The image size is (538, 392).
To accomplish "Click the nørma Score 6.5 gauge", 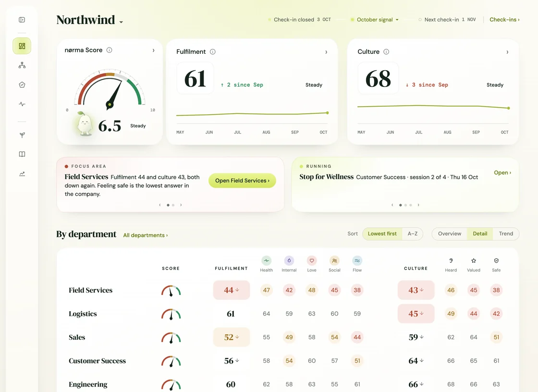I will coord(110,89).
